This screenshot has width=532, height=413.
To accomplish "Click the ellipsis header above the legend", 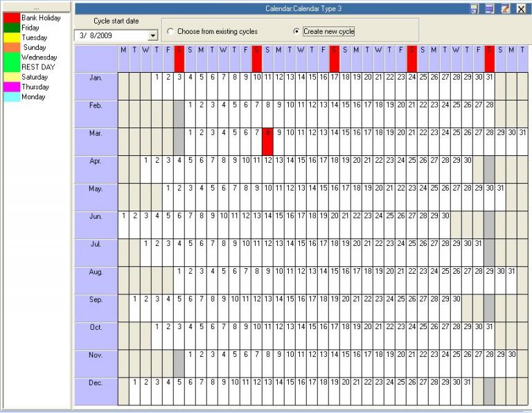I will (x=36, y=8).
